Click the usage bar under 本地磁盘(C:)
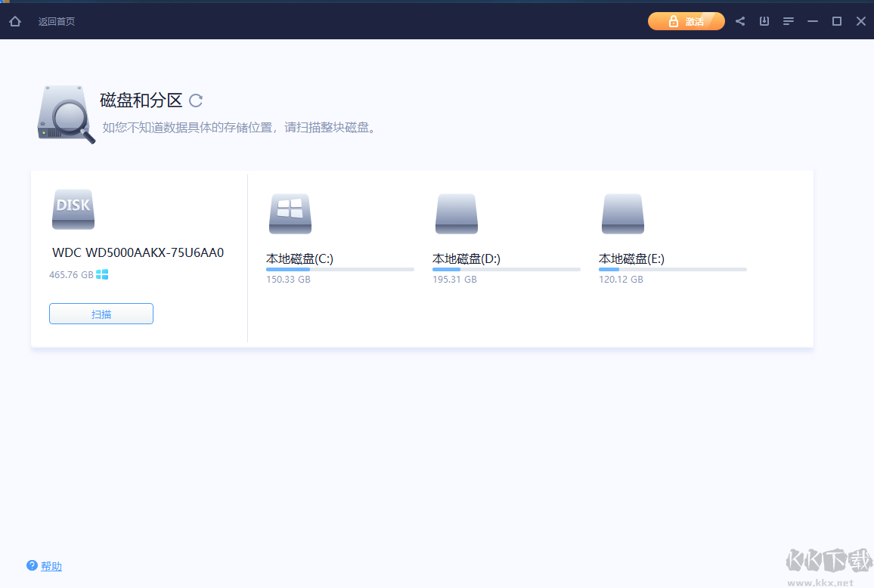This screenshot has width=874, height=588. coord(340,268)
